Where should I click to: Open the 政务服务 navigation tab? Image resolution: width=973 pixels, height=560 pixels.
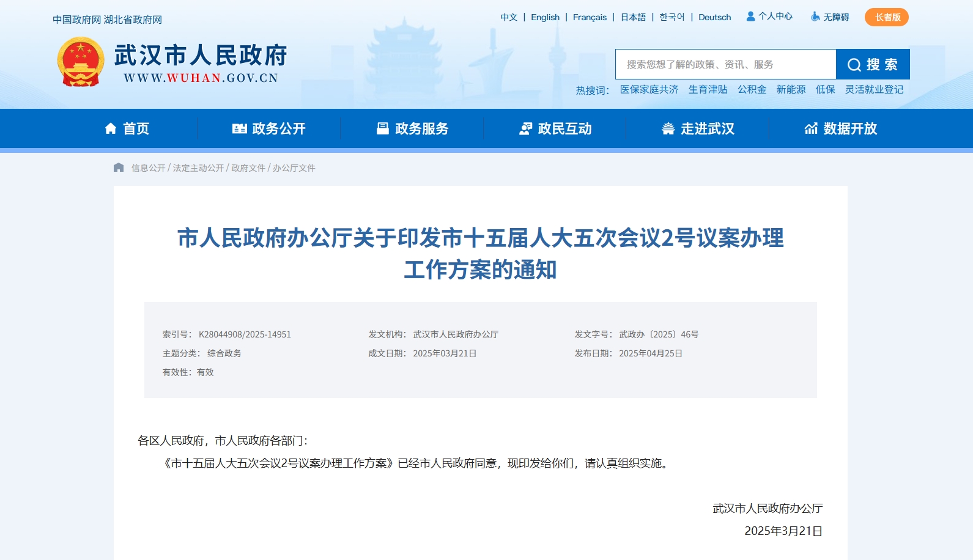tap(413, 128)
